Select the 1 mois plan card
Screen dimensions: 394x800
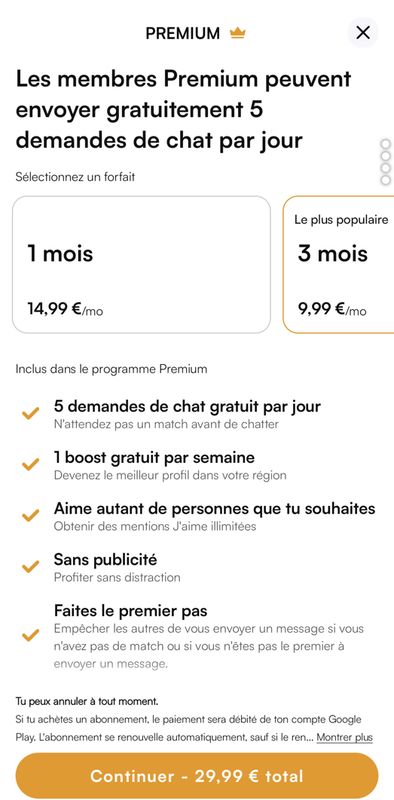pyautogui.click(x=141, y=265)
